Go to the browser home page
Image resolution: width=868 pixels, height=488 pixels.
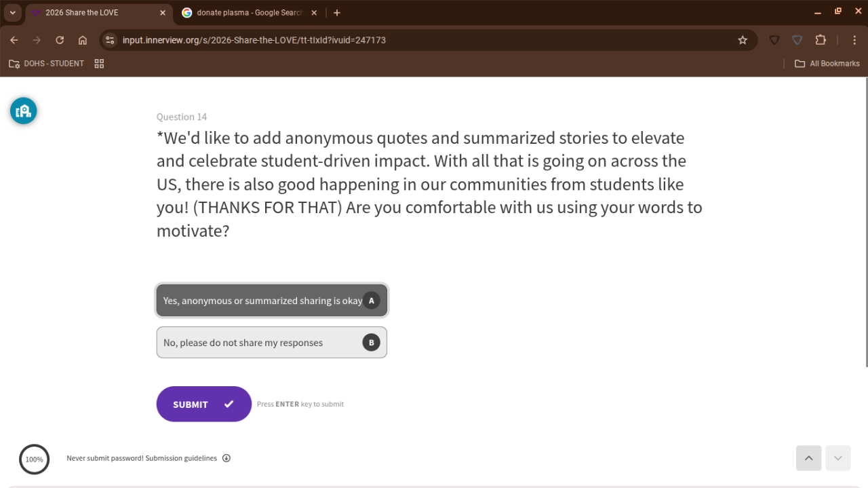click(83, 40)
